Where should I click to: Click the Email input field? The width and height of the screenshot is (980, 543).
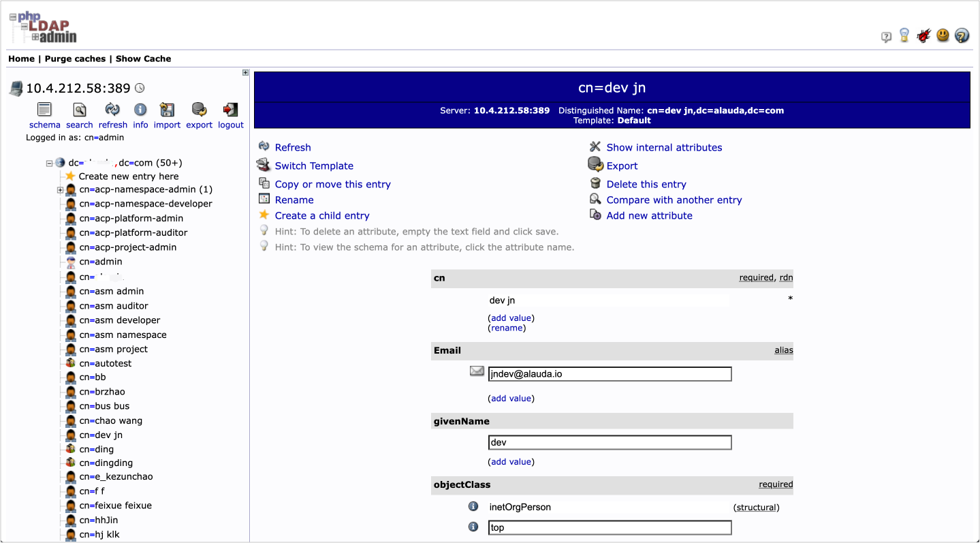610,374
